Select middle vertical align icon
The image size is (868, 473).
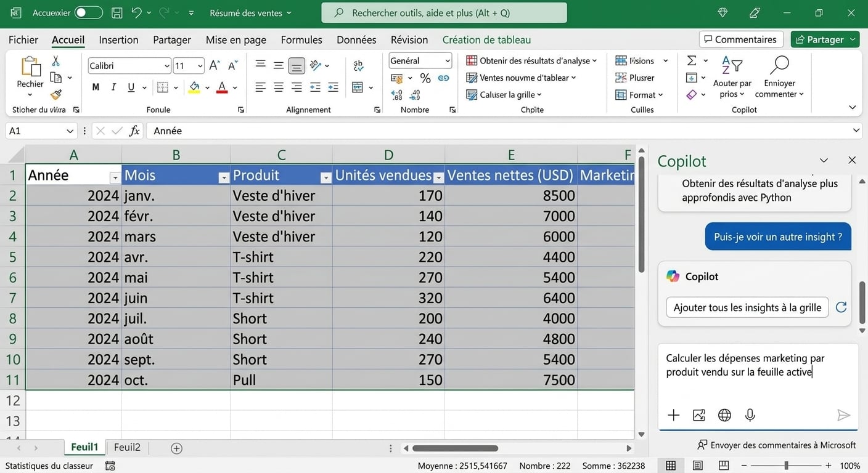pyautogui.click(x=279, y=65)
